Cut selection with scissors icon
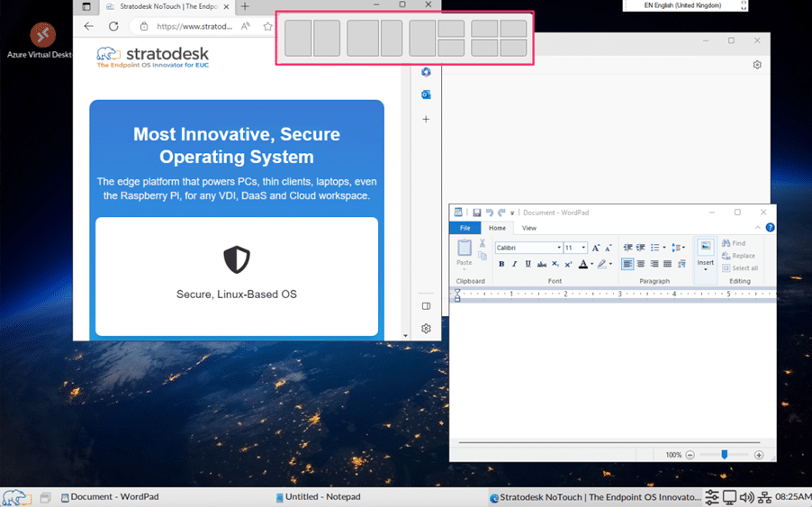 pos(483,243)
